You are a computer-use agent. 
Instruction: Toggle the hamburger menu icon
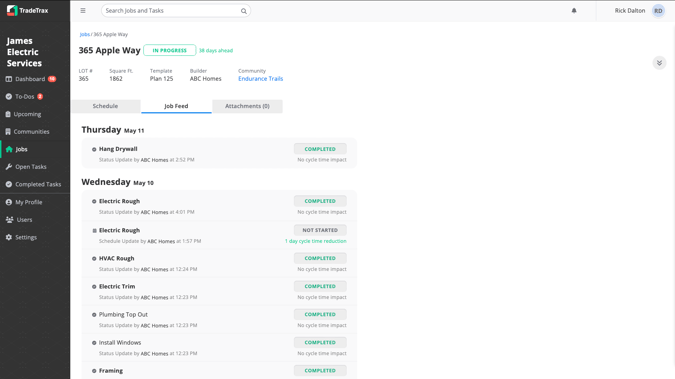pyautogui.click(x=83, y=11)
